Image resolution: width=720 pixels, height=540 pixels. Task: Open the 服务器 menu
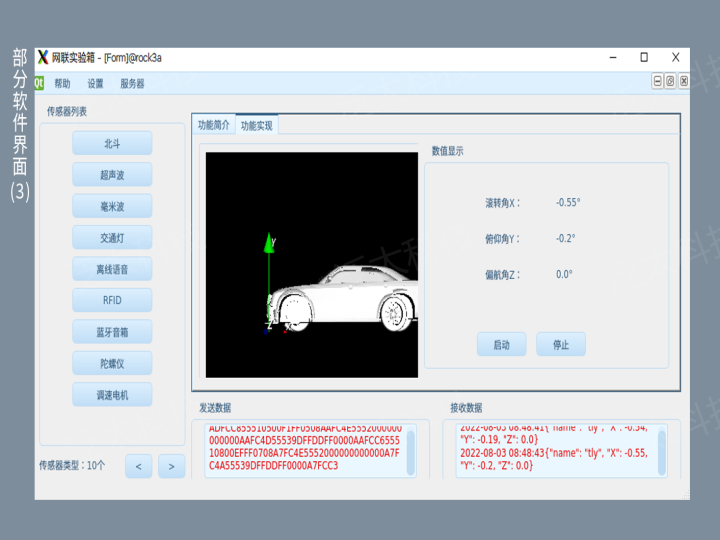pos(132,84)
